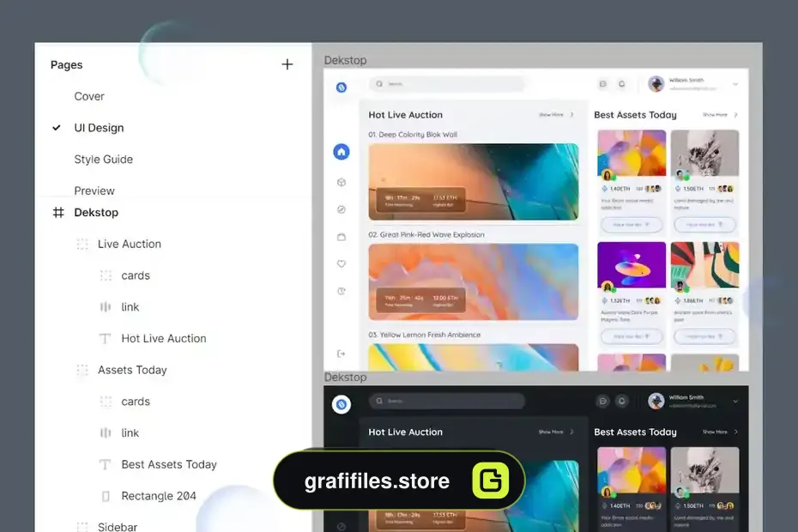
Task: Select the Best Assets Today text layer
Action: [x=169, y=464]
